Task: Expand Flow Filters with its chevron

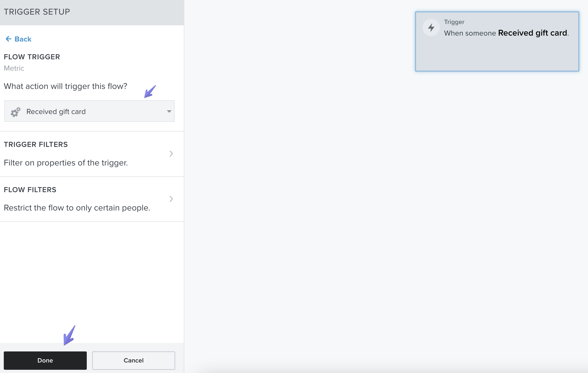Action: pos(171,199)
